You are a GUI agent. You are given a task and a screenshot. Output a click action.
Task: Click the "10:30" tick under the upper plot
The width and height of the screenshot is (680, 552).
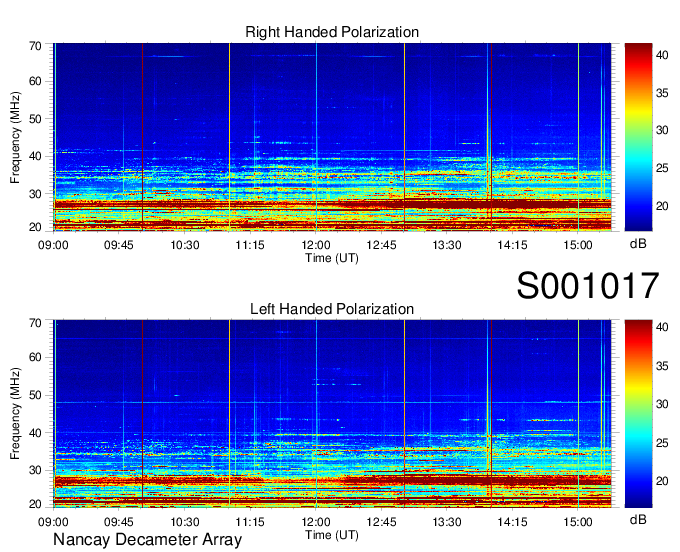[x=184, y=245]
